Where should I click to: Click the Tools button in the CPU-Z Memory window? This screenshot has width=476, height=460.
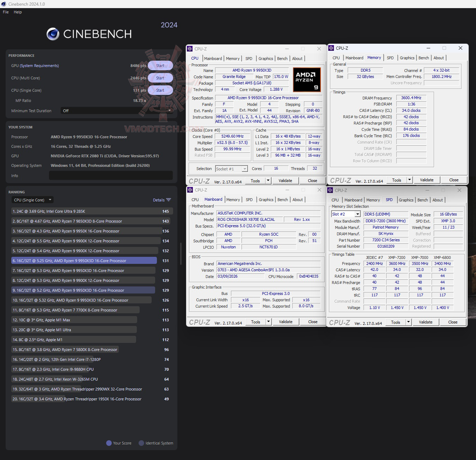pos(397,180)
